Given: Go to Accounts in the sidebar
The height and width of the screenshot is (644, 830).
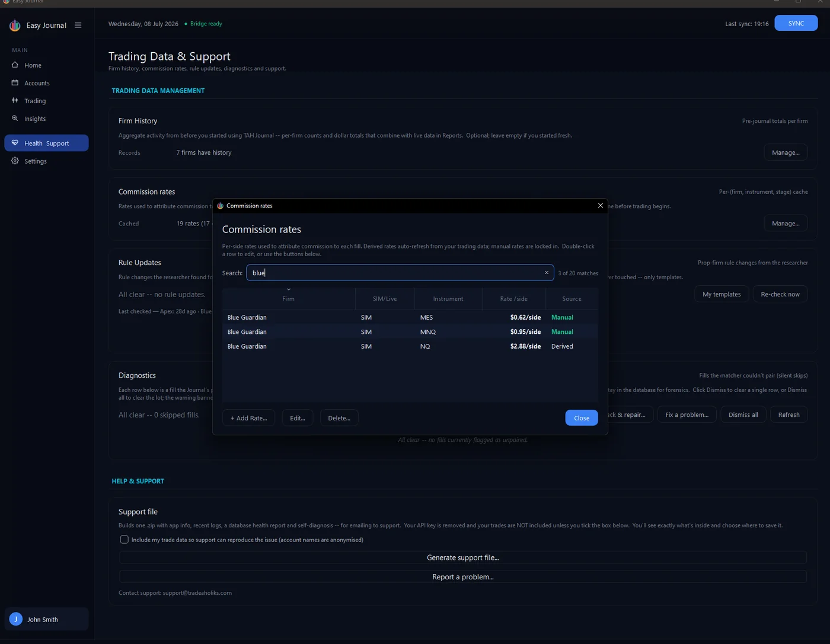Looking at the screenshot, I should tap(46, 83).
